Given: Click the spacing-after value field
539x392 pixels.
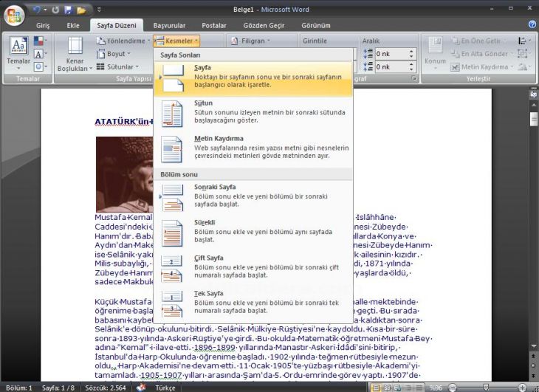Looking at the screenshot, I should (x=391, y=66).
